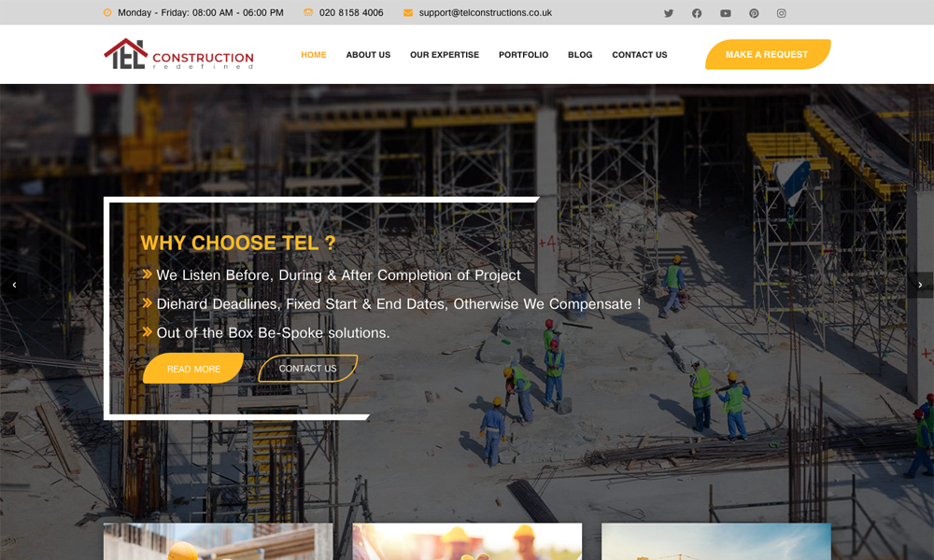The height and width of the screenshot is (560, 934).
Task: Advance slider with right arrow
Action: (x=920, y=285)
